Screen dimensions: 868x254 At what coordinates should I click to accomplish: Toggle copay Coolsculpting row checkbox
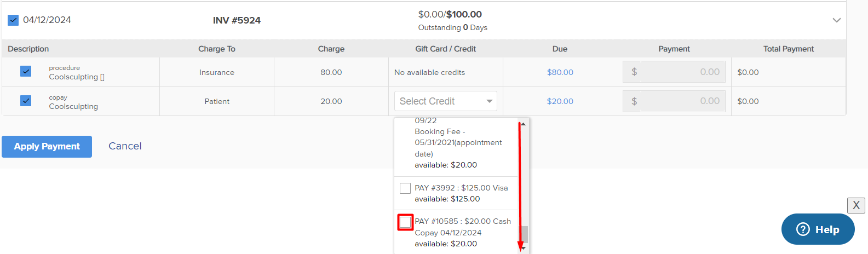26,101
